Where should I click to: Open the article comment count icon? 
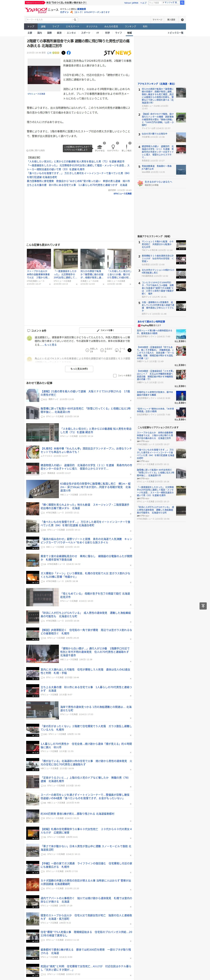click(x=49, y=53)
